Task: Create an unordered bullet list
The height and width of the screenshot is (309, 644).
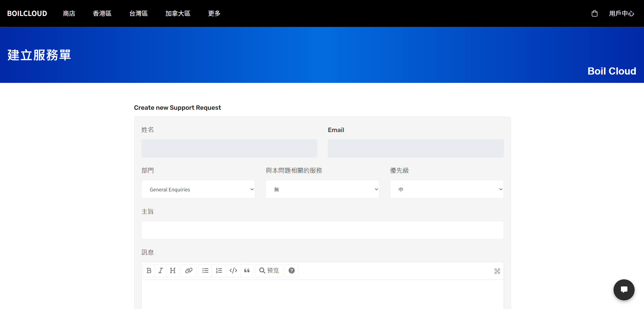Action: [205, 270]
